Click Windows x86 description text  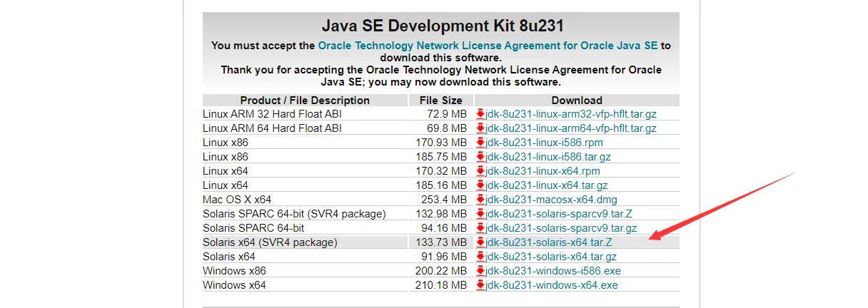[x=233, y=271]
